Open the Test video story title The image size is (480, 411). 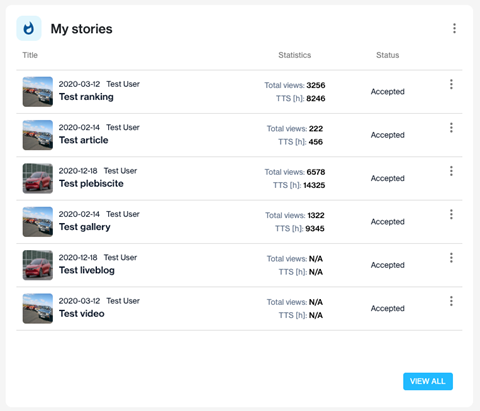[82, 314]
